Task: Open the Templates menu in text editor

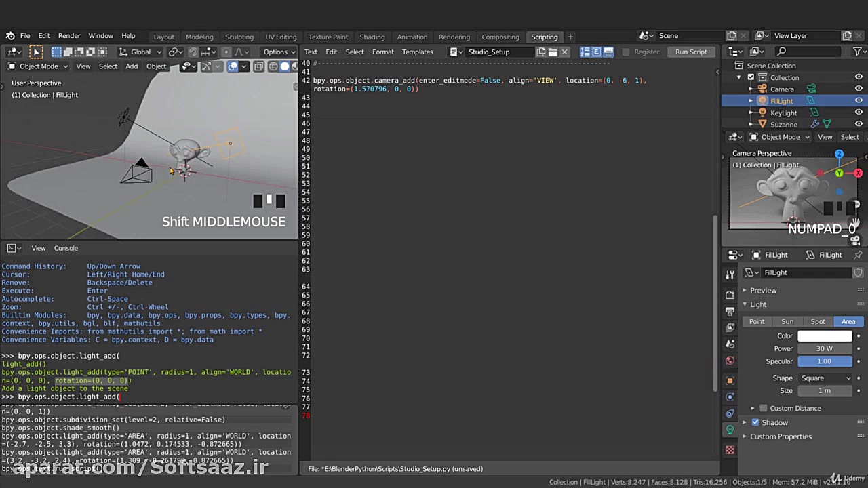Action: pos(417,52)
